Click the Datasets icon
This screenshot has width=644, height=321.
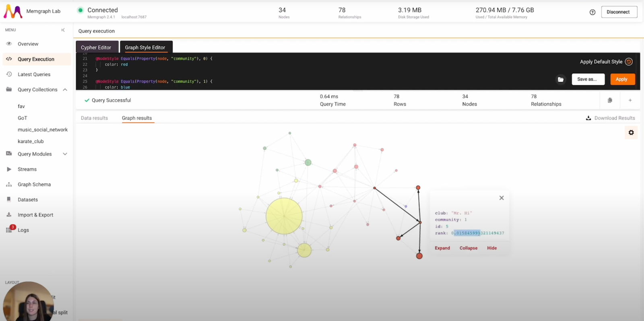pyautogui.click(x=9, y=199)
